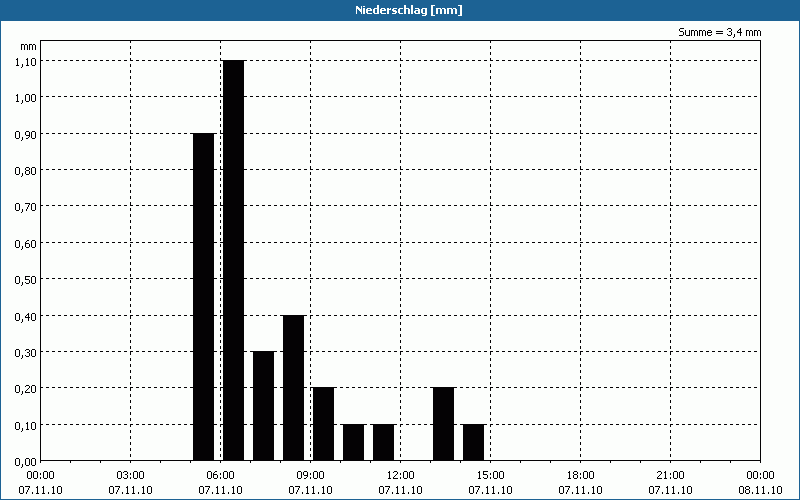800x500 pixels.
Task: Click the 0,10 mm bar before 15:00
Action: (473, 443)
